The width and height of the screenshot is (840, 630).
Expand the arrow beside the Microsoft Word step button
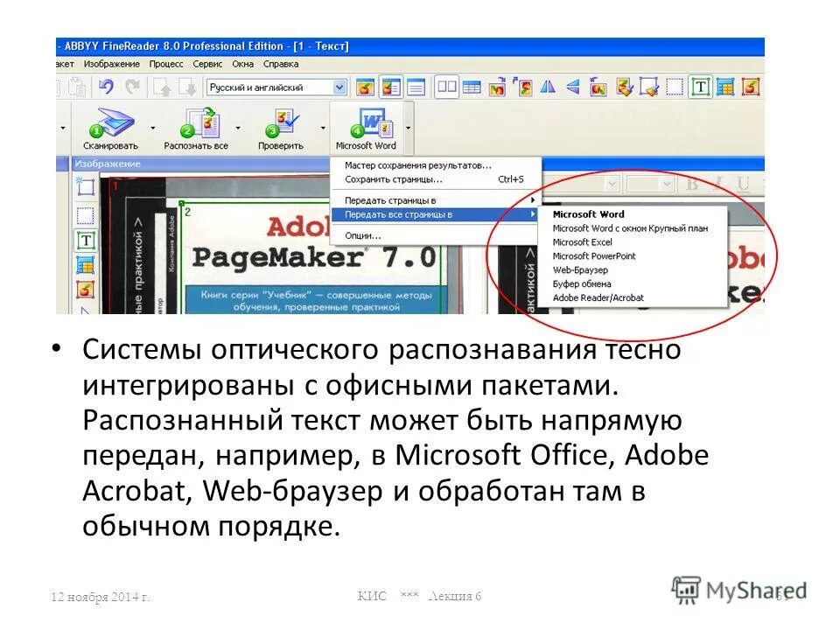[x=409, y=128]
